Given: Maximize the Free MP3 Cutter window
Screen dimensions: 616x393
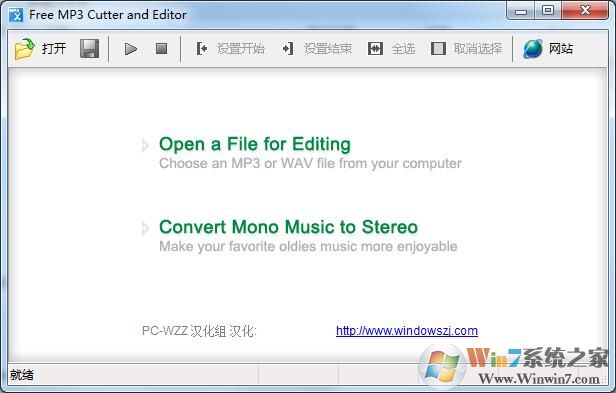Looking at the screenshot, I should [548, 11].
